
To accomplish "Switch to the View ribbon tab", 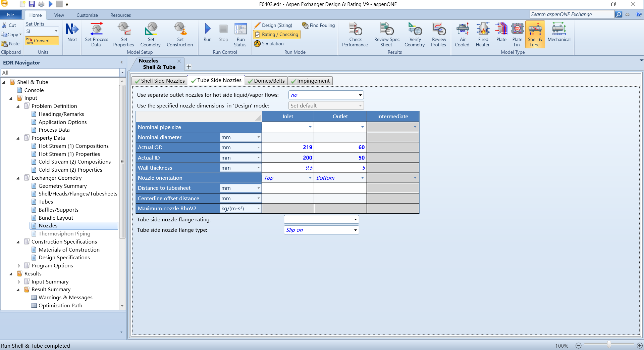I will point(59,15).
